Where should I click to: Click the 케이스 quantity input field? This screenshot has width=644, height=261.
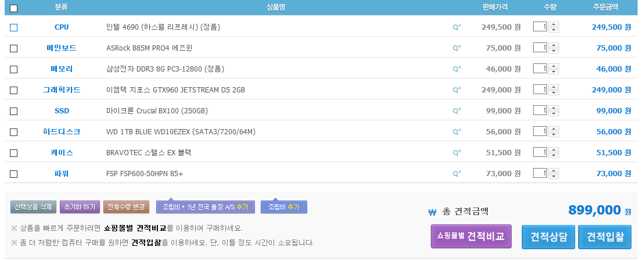(x=540, y=152)
